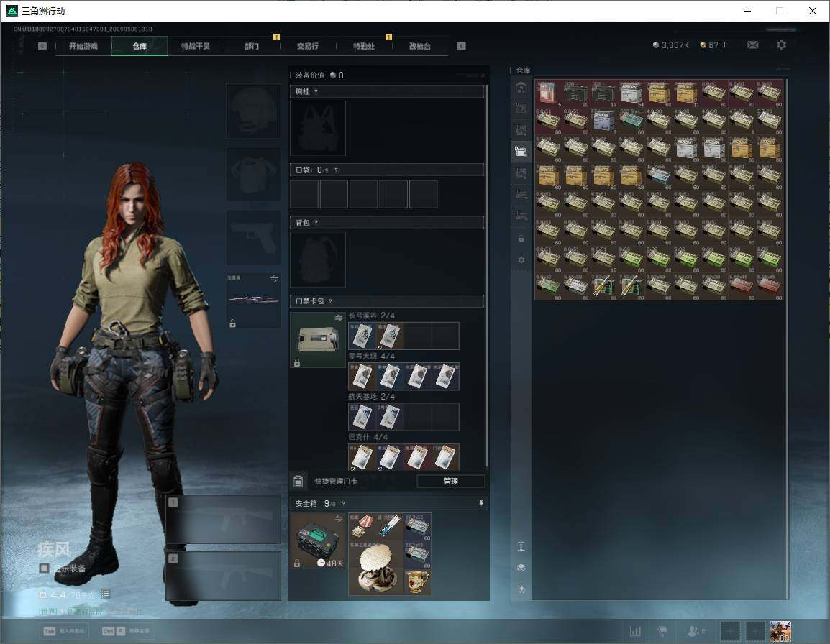Viewport: 830px width, 644px height.
Task: Open the statistics bar chart icon
Action: (x=635, y=631)
